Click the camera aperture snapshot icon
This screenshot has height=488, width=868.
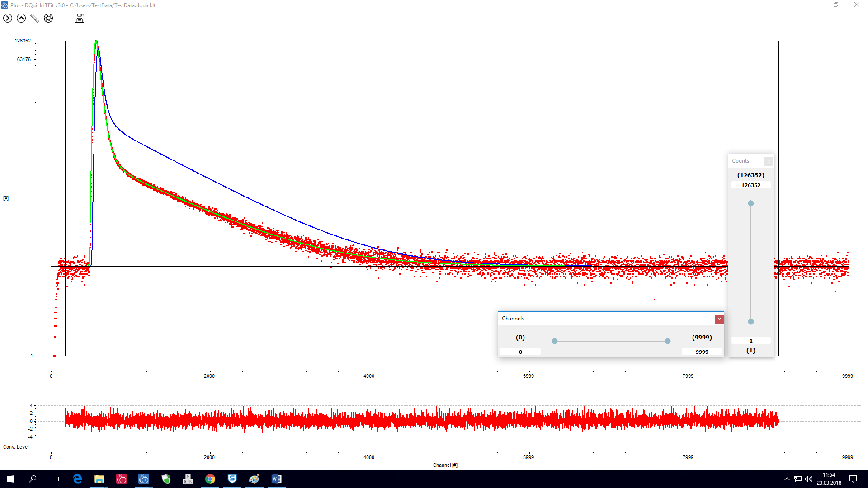(48, 18)
